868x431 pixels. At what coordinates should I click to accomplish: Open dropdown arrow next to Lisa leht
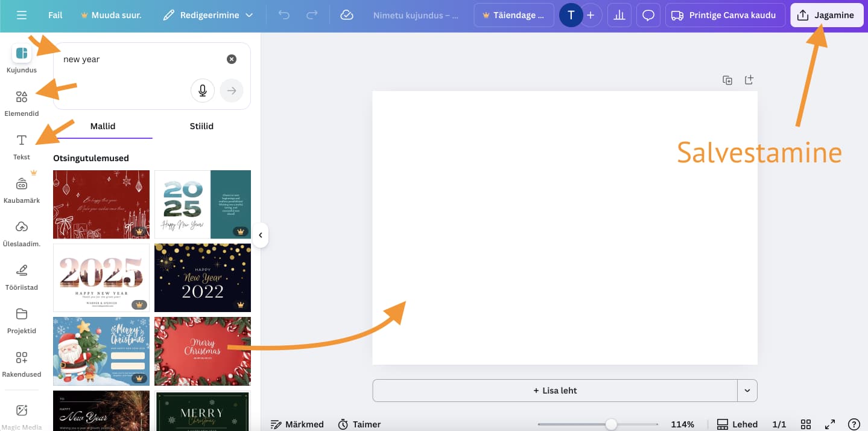tap(747, 391)
